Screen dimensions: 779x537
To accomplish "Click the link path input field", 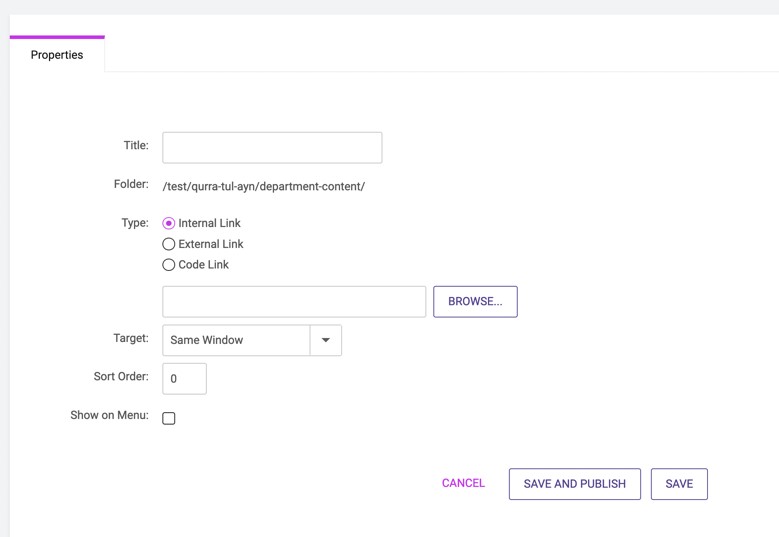I will point(294,302).
